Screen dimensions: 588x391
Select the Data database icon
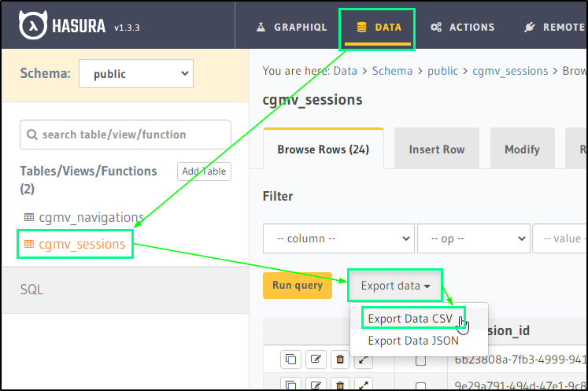pos(361,27)
